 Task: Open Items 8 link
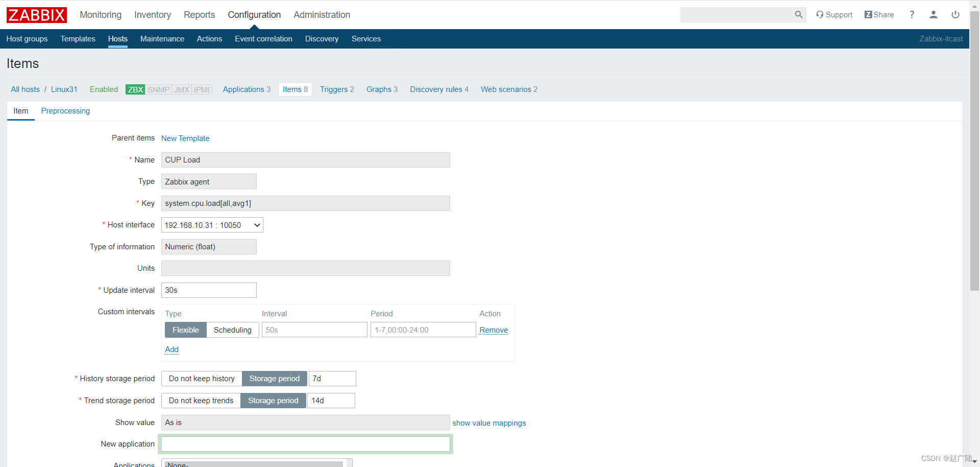295,89
